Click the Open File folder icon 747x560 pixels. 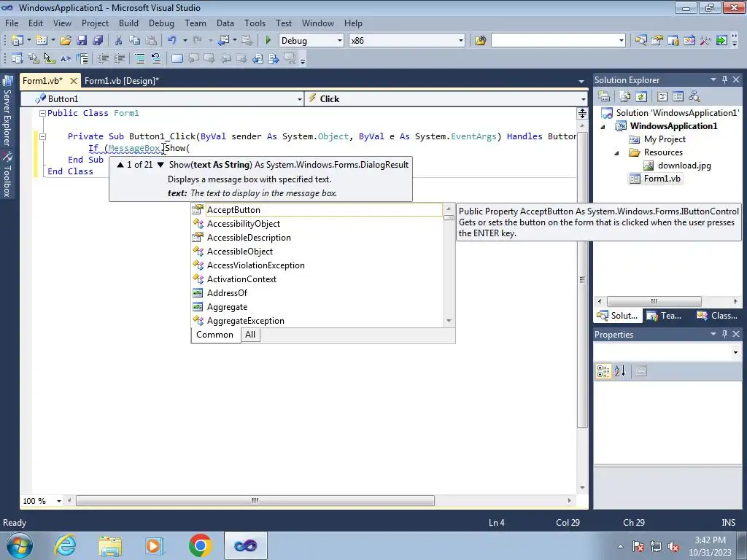pos(66,41)
